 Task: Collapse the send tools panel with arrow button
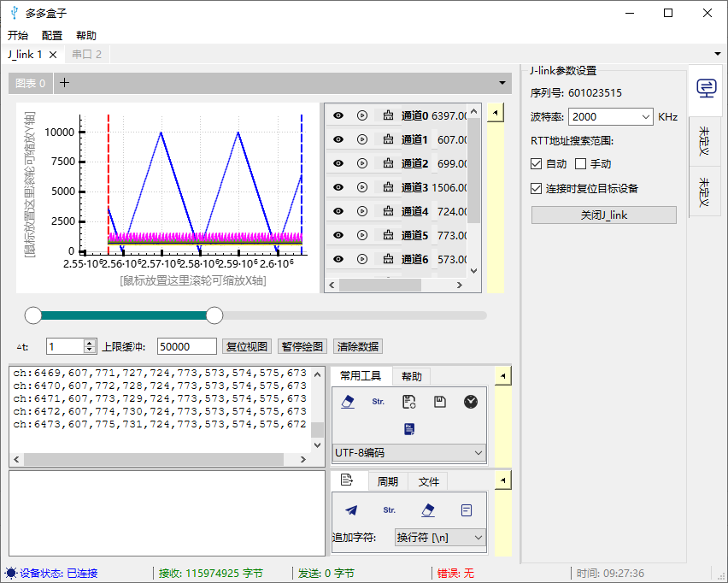502,480
